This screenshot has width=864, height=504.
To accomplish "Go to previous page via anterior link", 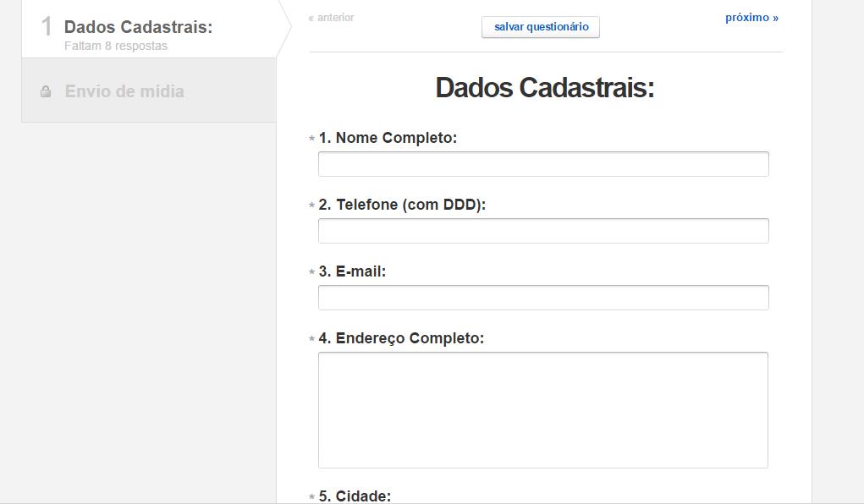I will [x=332, y=18].
